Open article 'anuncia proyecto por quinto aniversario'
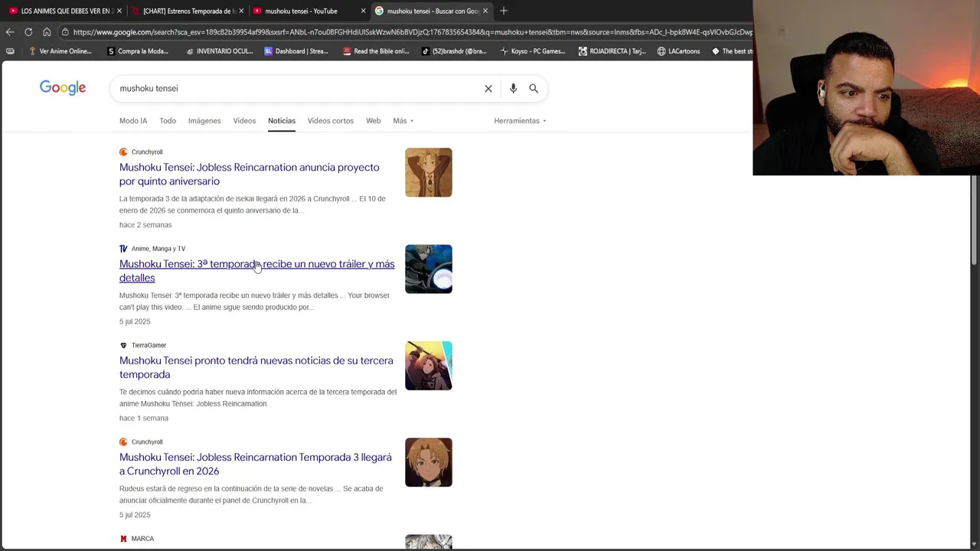This screenshot has height=551, width=980. point(250,174)
